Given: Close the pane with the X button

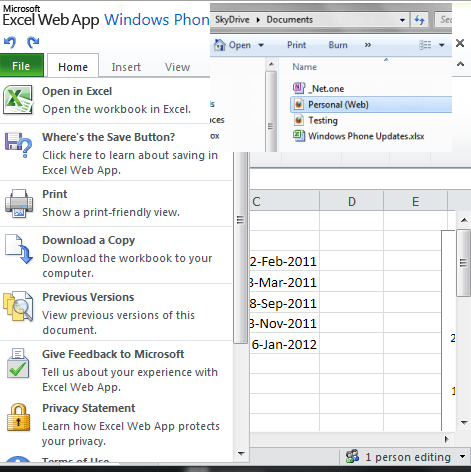Looking at the screenshot, I should tap(460, 43).
